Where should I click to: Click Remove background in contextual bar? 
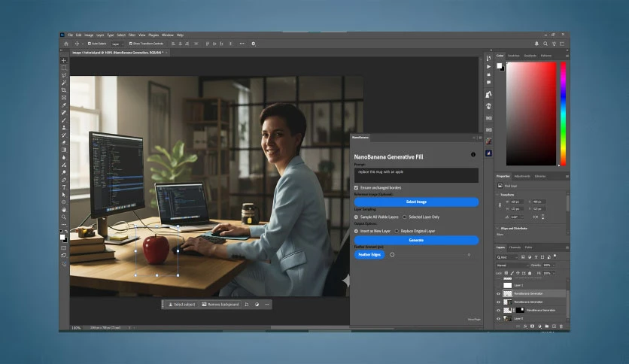[220, 305]
